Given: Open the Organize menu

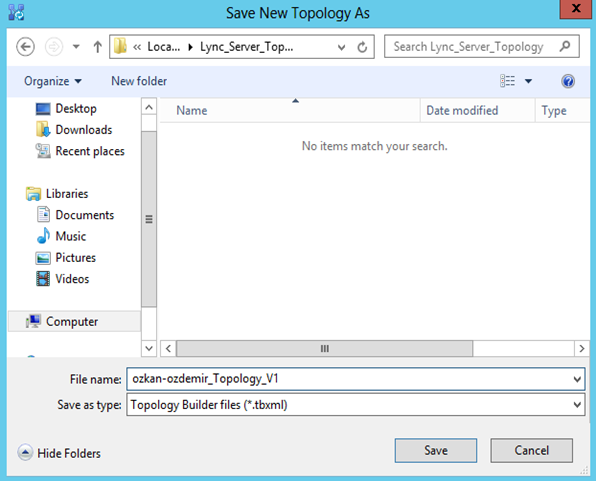Looking at the screenshot, I should (x=53, y=81).
